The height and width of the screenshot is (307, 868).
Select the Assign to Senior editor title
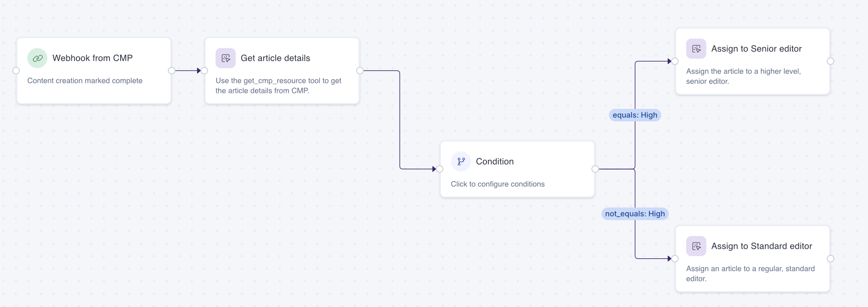point(756,49)
